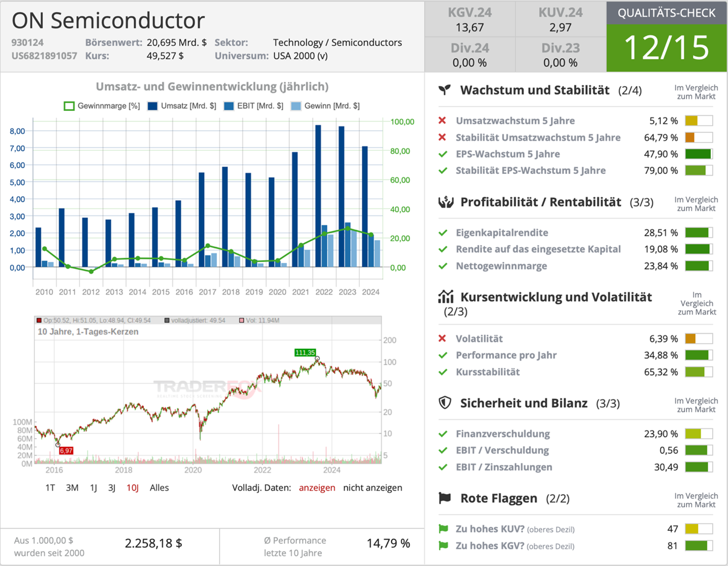Screen dimensions: 728x566
Task: Click the market comparison bar for Volatilität
Action: pyautogui.click(x=699, y=338)
